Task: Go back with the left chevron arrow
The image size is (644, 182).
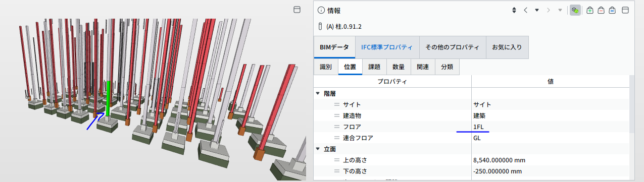Action: (525, 10)
